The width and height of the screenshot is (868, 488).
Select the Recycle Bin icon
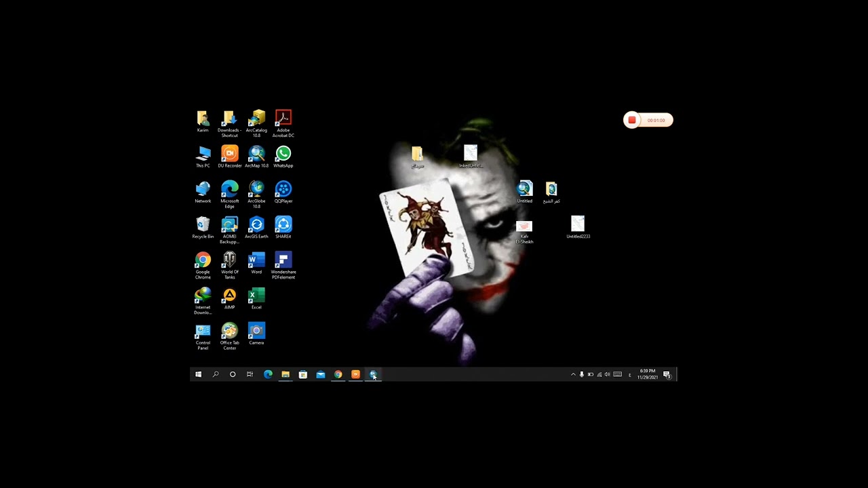203,227
